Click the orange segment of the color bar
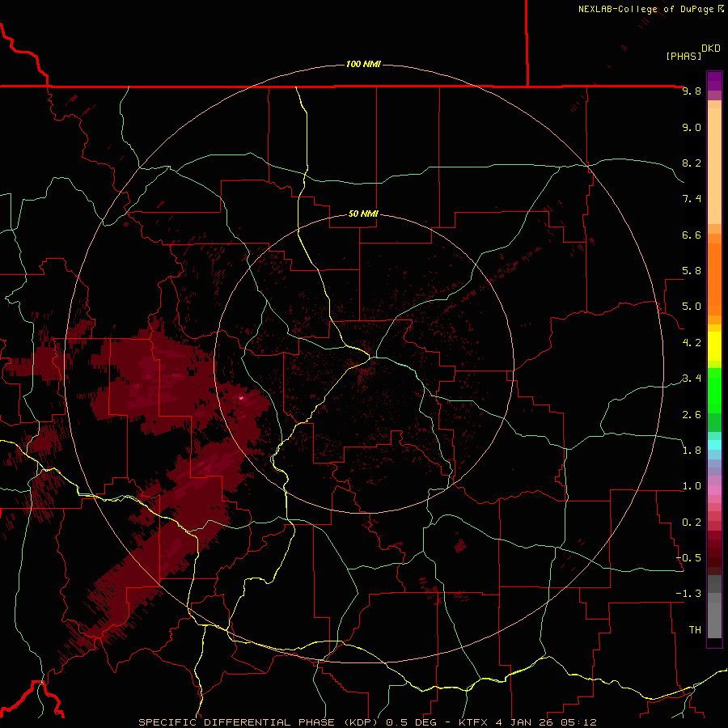 (x=714, y=278)
